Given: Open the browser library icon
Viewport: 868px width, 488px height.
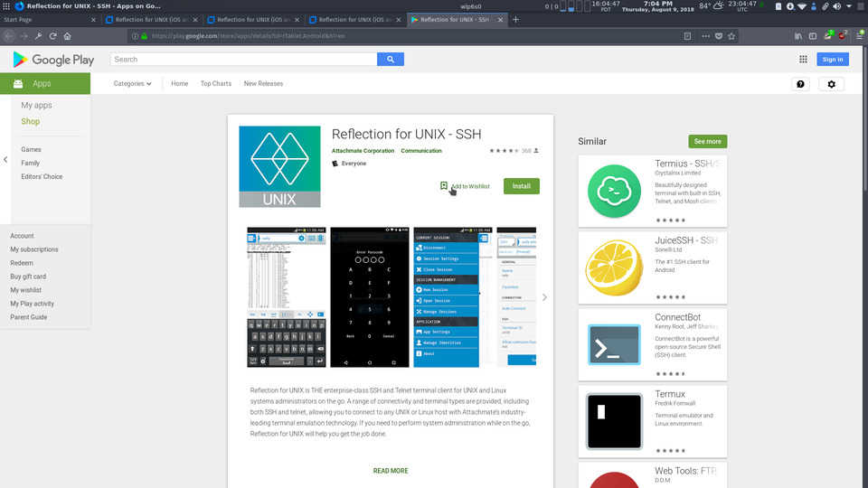Looking at the screenshot, I should point(797,36).
